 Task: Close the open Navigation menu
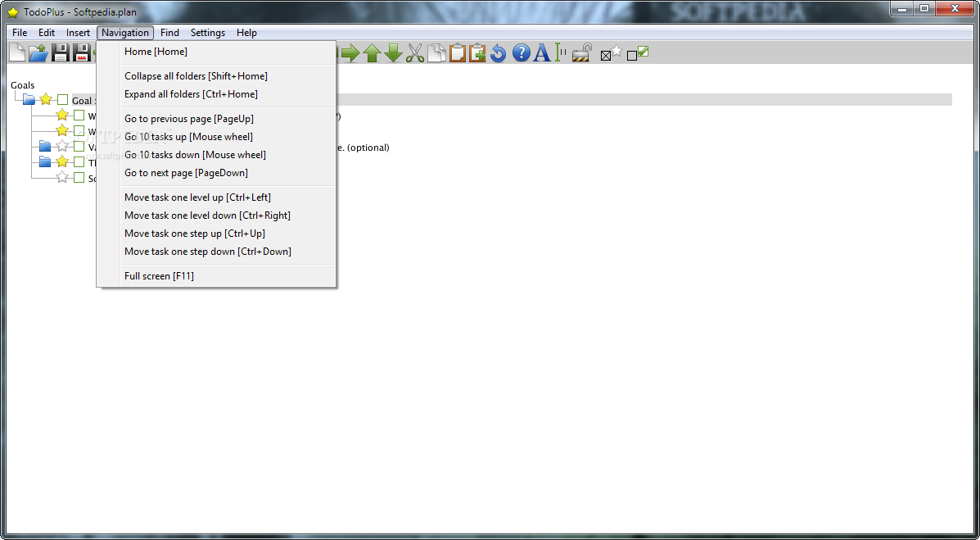point(125,33)
